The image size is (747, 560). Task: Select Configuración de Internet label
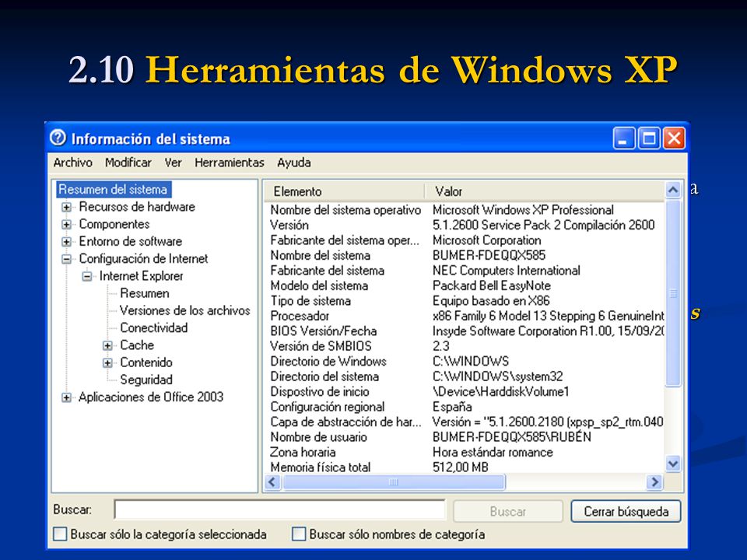click(x=143, y=258)
